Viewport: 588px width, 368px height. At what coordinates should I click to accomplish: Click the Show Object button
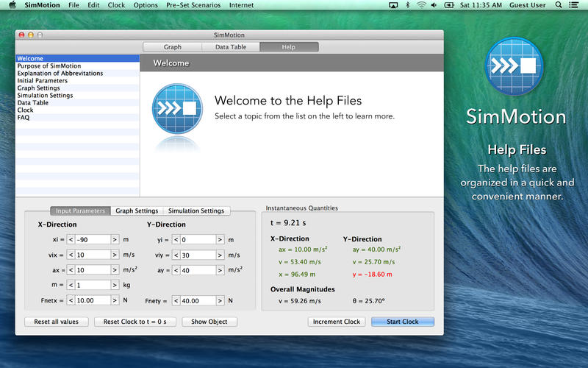pyautogui.click(x=209, y=322)
